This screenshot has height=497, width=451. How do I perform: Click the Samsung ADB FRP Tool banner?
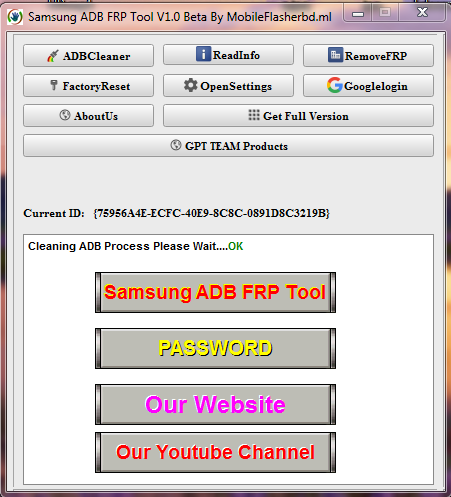tap(215, 292)
